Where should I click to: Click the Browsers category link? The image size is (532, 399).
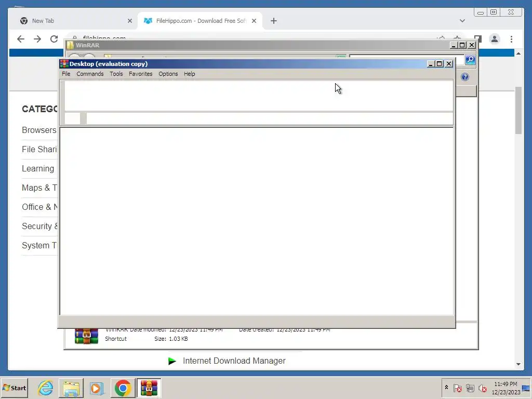click(39, 130)
